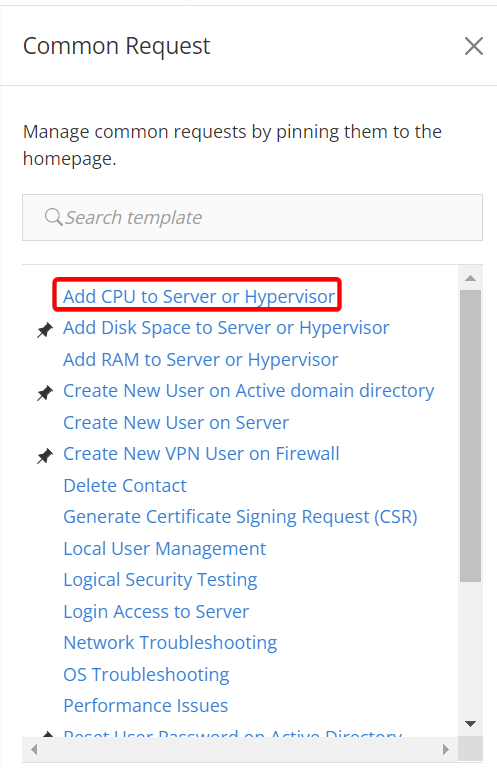Open Add CPU to Server or Hypervisor

click(199, 296)
